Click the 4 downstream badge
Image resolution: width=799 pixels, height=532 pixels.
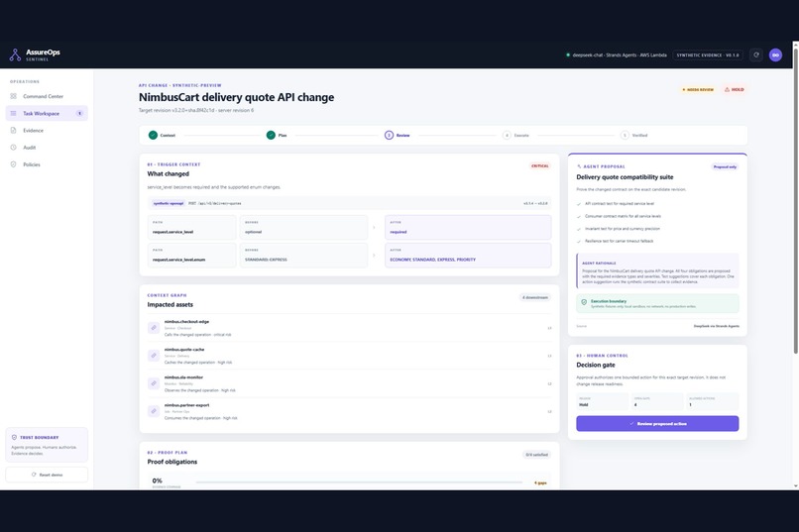tap(535, 297)
